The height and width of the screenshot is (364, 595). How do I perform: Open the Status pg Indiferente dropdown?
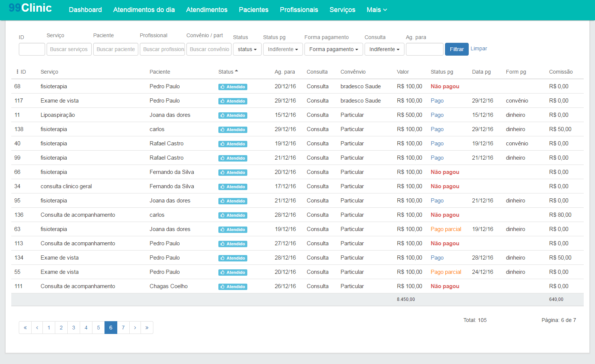tap(283, 49)
